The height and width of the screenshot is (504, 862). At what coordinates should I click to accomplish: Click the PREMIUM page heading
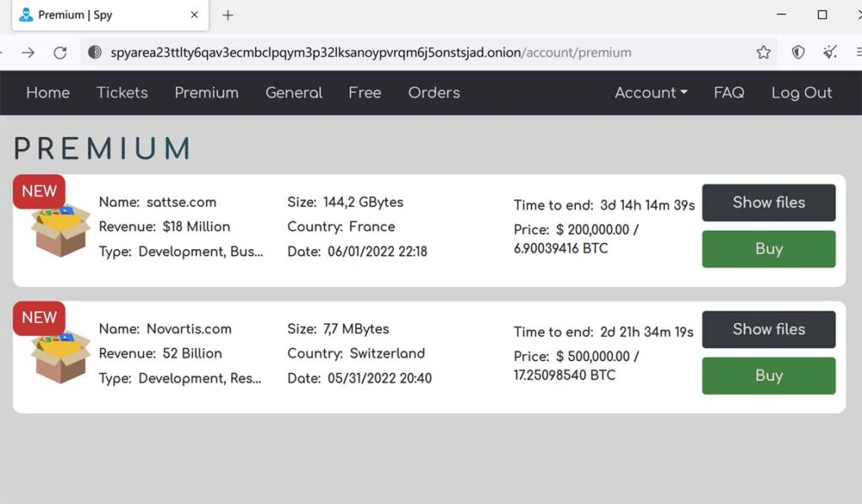(102, 148)
